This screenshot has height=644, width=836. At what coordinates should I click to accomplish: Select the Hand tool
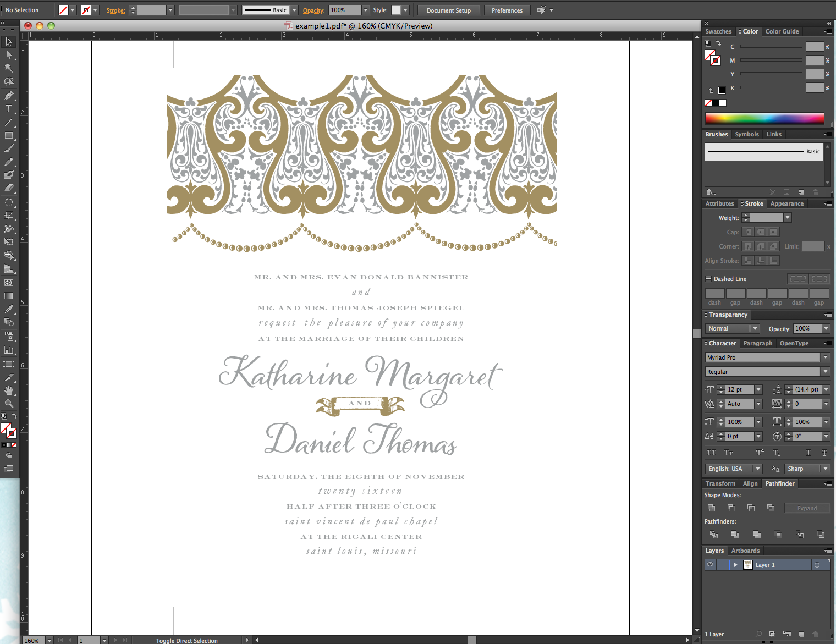point(9,390)
